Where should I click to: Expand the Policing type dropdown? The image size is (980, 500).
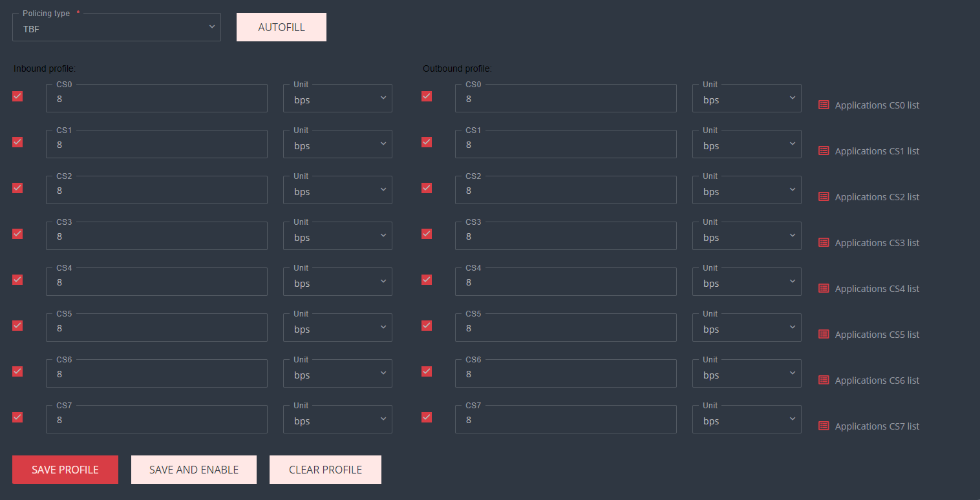click(x=116, y=28)
